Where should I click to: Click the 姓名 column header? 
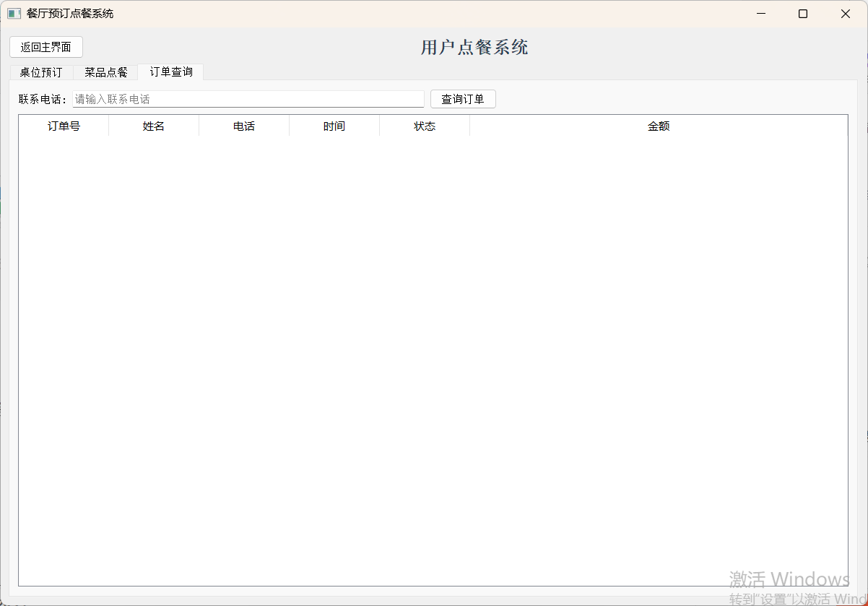click(x=154, y=126)
